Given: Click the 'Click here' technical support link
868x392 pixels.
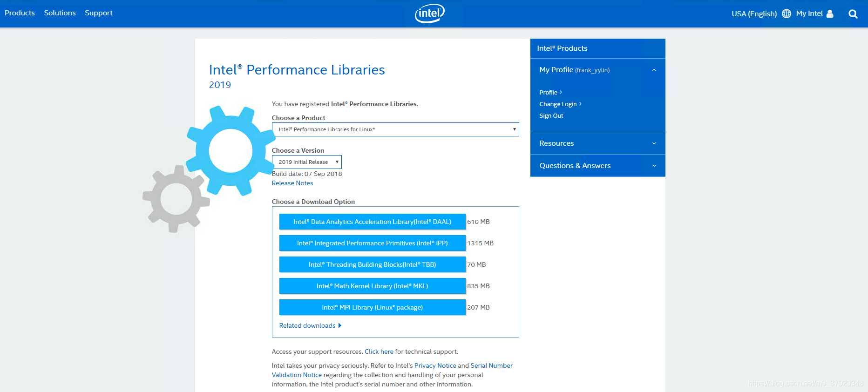Looking at the screenshot, I should [379, 351].
